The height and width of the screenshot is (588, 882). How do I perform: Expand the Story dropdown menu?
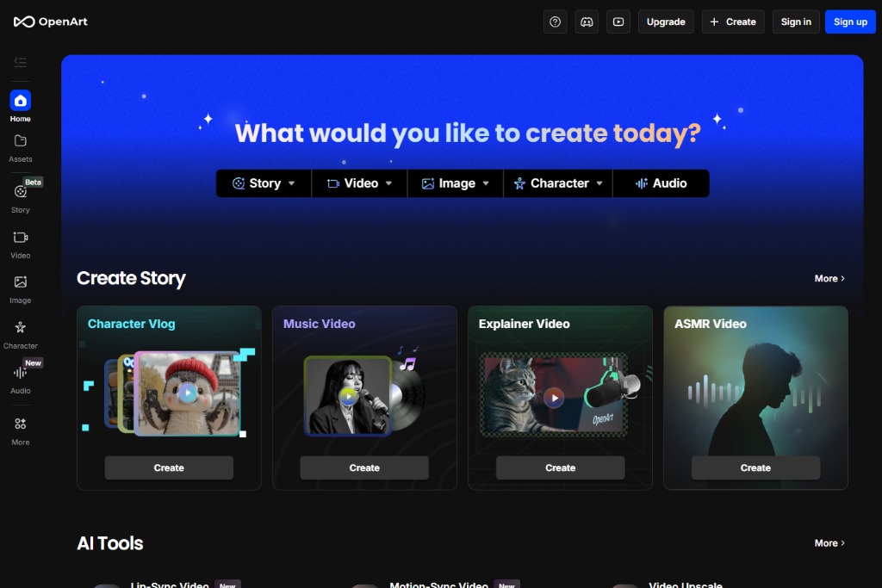[264, 183]
